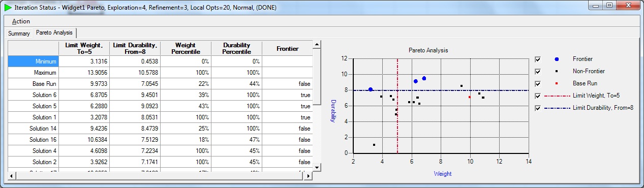Click the Limit Durability, From=8 column header
Screen dimensions: 644x188
coord(135,48)
